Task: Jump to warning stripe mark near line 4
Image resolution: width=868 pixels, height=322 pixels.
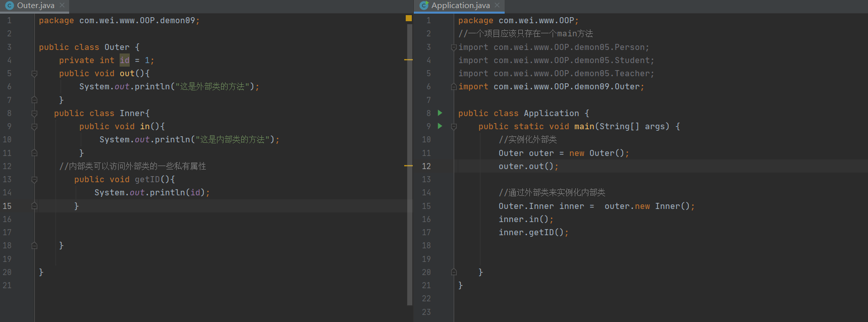Action: pos(409,60)
